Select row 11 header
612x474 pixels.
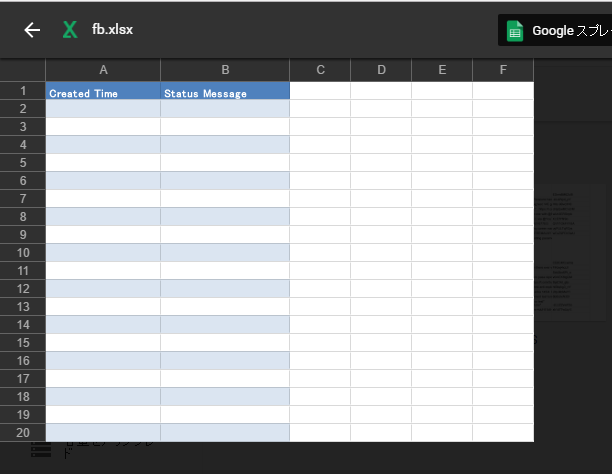[23, 271]
